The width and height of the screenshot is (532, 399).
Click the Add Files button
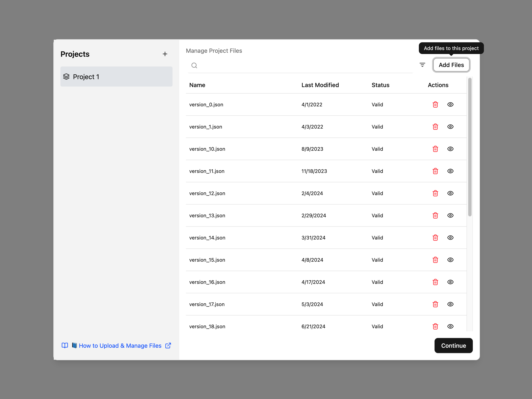pyautogui.click(x=451, y=65)
